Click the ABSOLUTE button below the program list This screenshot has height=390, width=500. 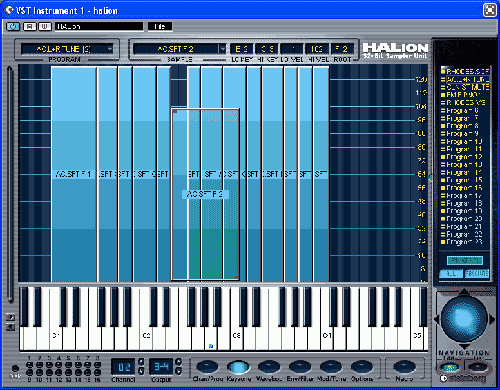(477, 274)
